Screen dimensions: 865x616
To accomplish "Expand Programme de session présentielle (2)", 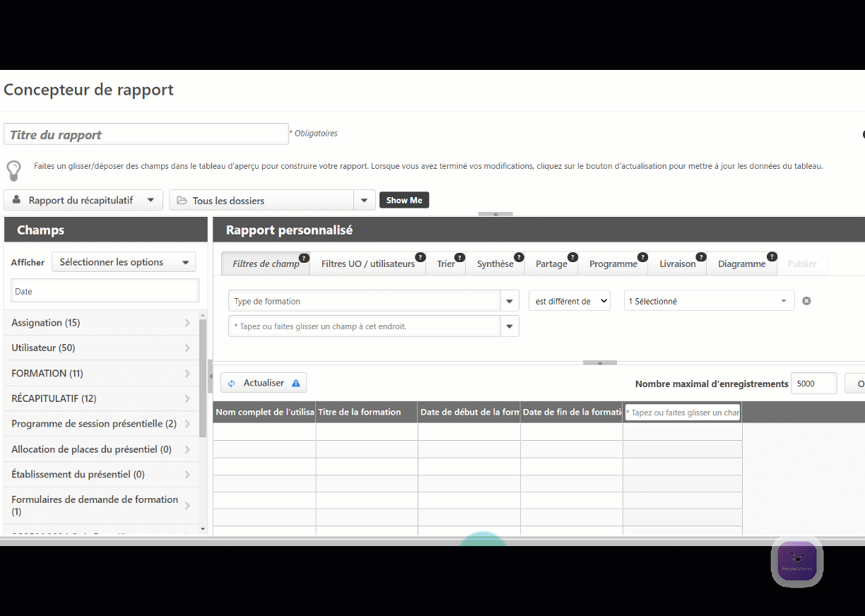I will click(101, 424).
